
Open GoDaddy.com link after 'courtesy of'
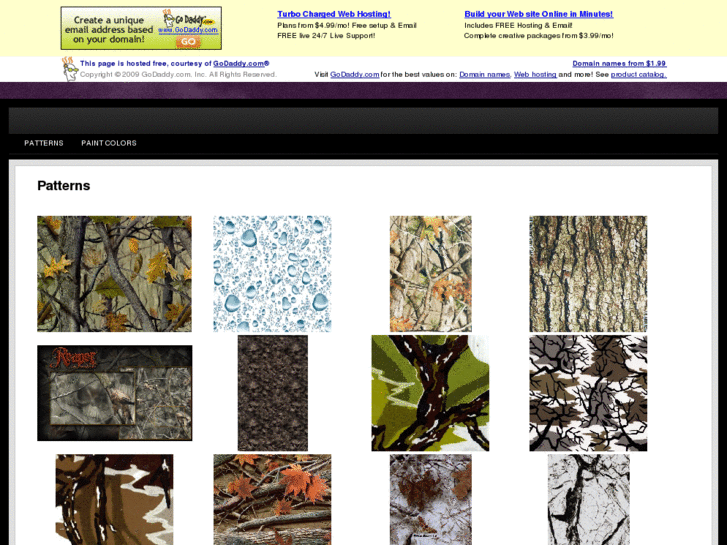click(x=241, y=64)
